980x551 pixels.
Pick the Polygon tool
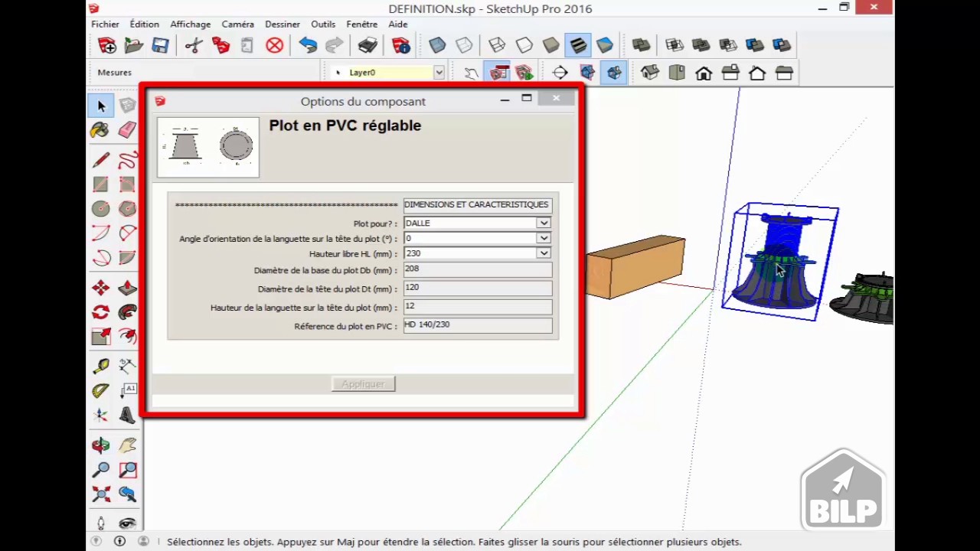[127, 208]
